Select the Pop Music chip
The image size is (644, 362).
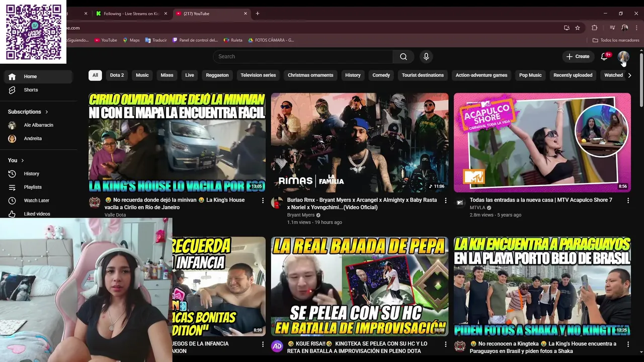point(530,75)
